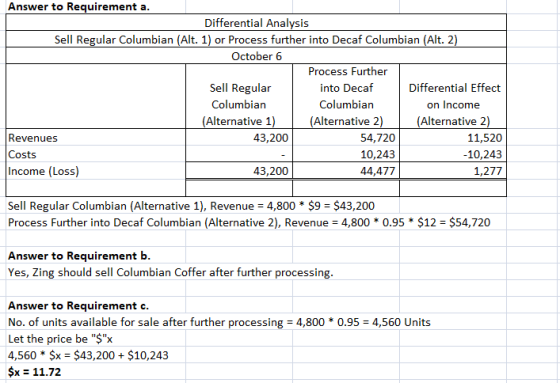This screenshot has width=560, height=383.
Task: Click the dash cell in Costs row
Action: coord(239,154)
